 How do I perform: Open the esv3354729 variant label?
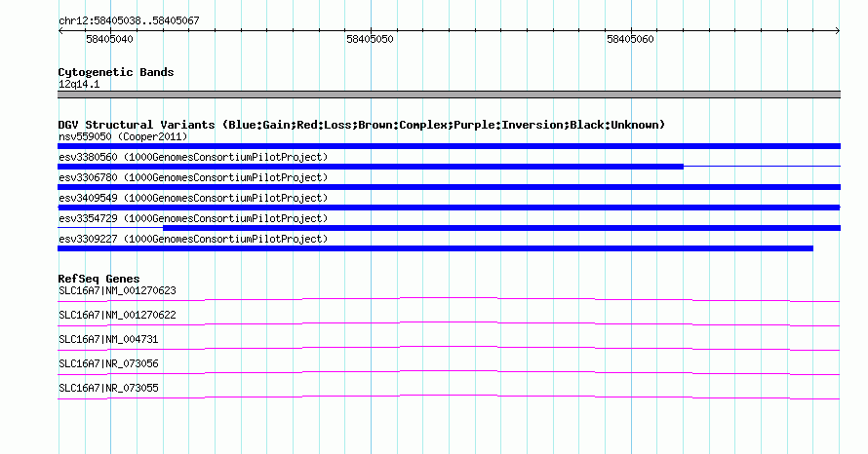click(x=193, y=218)
